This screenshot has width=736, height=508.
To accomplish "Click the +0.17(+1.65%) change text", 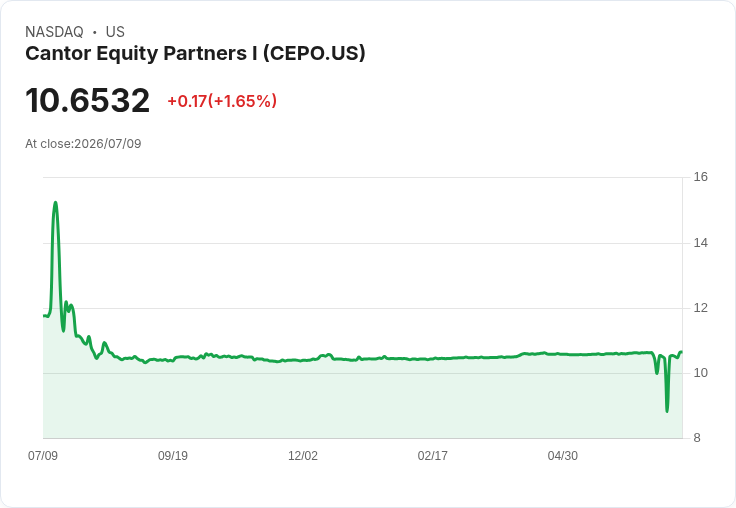I will click(222, 101).
